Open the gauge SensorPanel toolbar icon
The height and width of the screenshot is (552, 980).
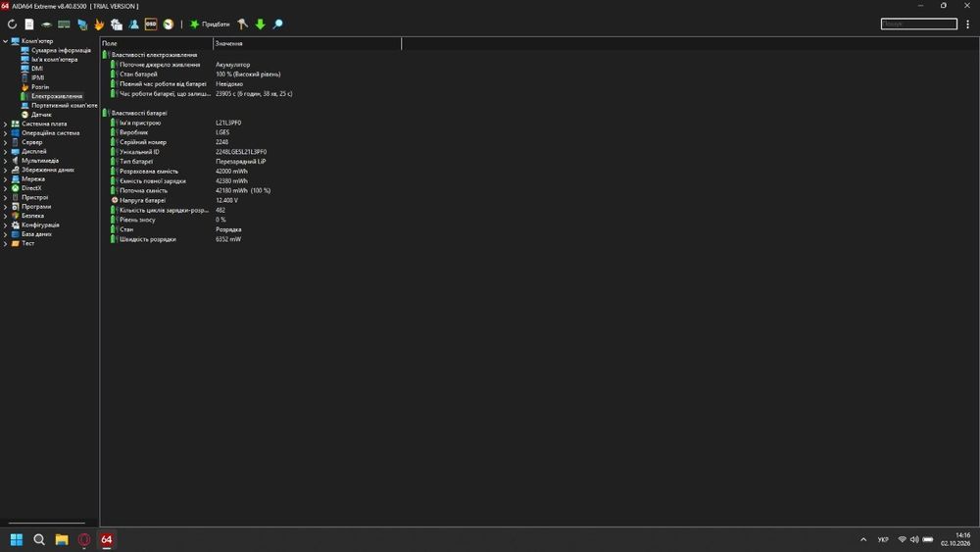click(169, 25)
